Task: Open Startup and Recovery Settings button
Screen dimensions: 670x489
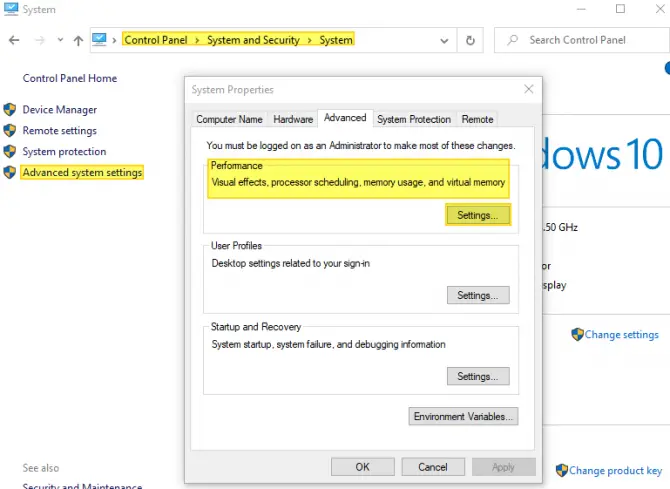Action: 478,377
